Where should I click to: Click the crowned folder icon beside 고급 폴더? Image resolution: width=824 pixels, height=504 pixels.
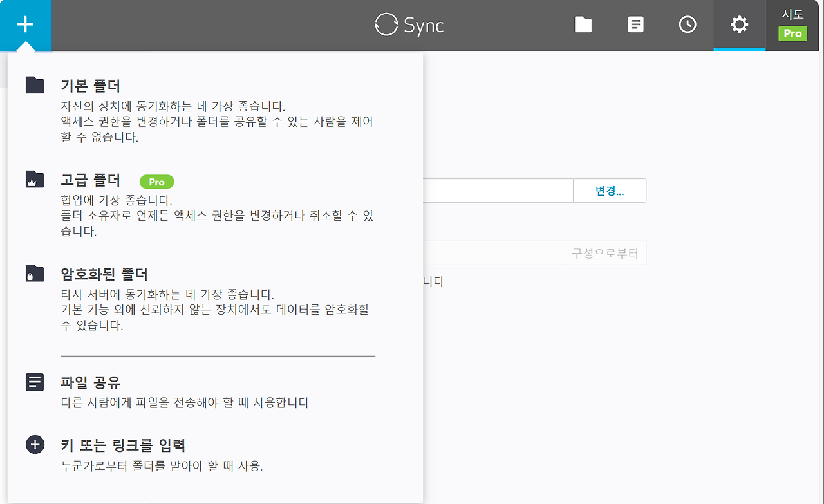tap(34, 180)
